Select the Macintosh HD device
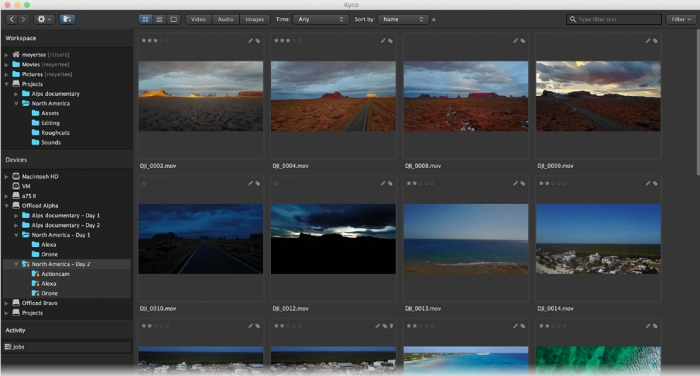Image resolution: width=700 pixels, height=376 pixels. 36,176
